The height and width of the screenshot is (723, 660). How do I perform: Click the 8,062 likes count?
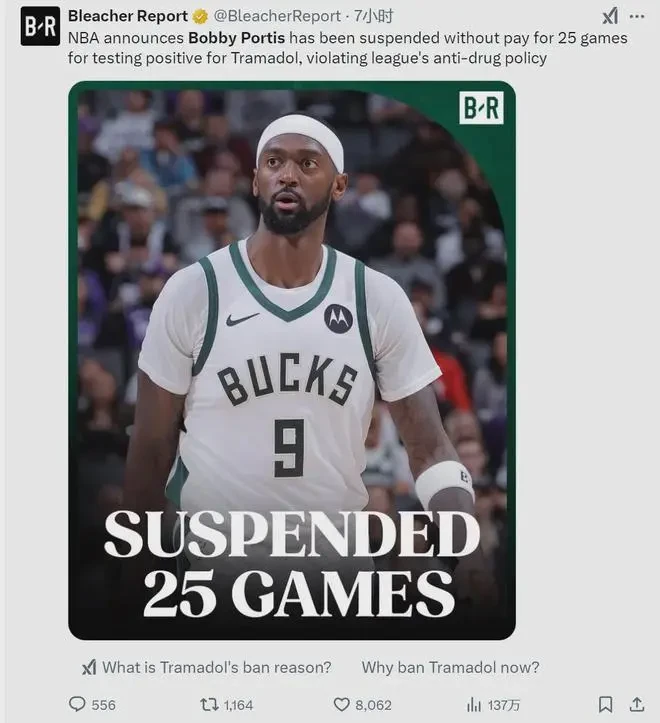[373, 705]
